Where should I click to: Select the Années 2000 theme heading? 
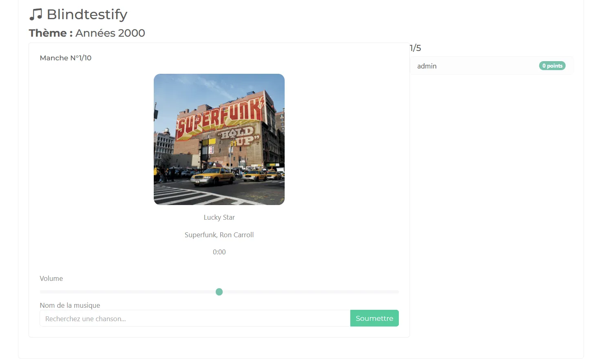point(110,33)
